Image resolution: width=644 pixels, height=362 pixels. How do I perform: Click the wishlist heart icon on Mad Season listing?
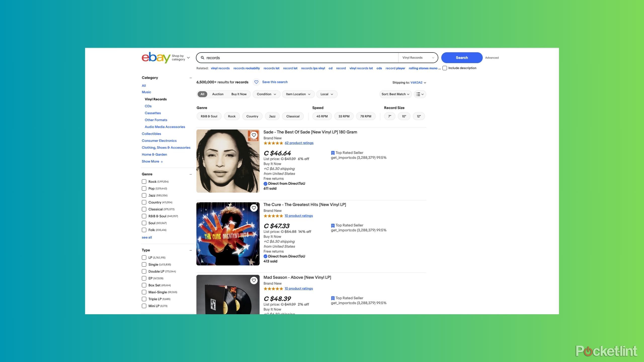pyautogui.click(x=253, y=280)
